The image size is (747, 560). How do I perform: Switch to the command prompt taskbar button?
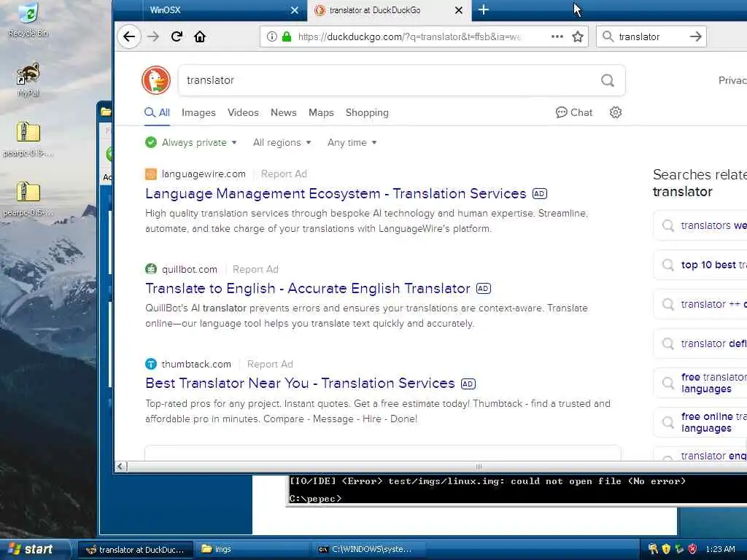click(x=369, y=549)
